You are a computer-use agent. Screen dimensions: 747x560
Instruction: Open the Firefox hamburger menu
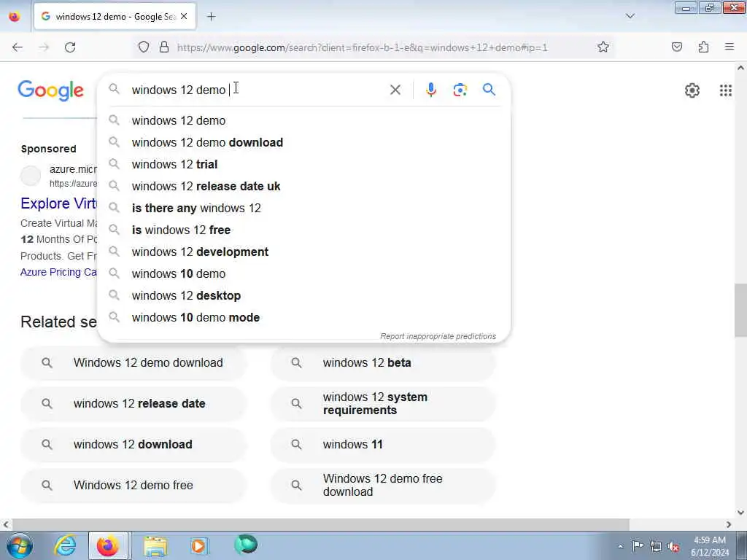729,47
